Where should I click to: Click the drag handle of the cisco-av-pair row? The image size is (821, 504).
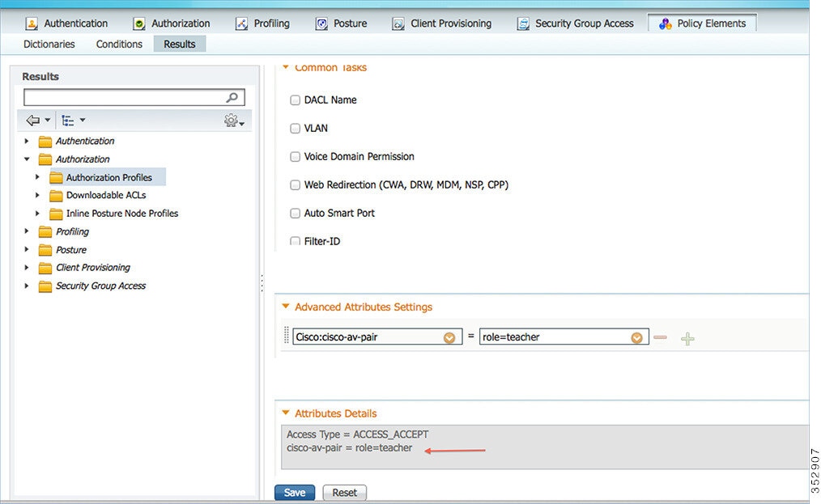[x=287, y=336]
